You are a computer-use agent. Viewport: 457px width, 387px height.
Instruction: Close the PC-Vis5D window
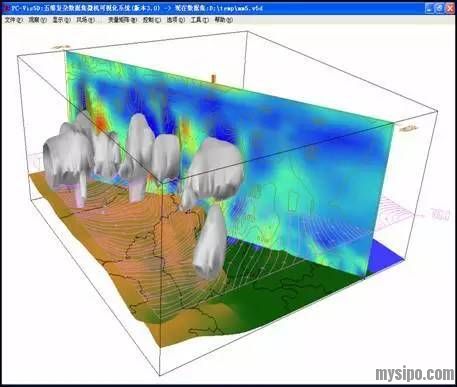450,8
